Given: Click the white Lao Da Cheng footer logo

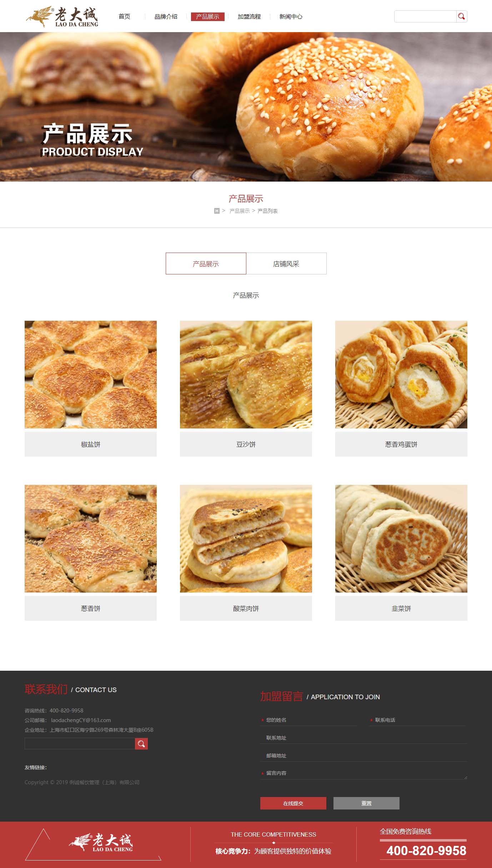Looking at the screenshot, I should (101, 843).
